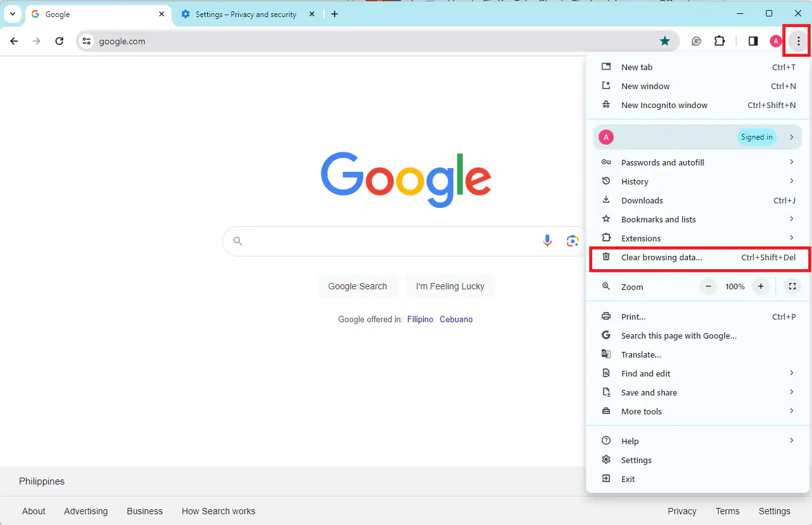This screenshot has height=525, width=812.
Task: Open the Chrome three-dot menu button
Action: click(798, 41)
